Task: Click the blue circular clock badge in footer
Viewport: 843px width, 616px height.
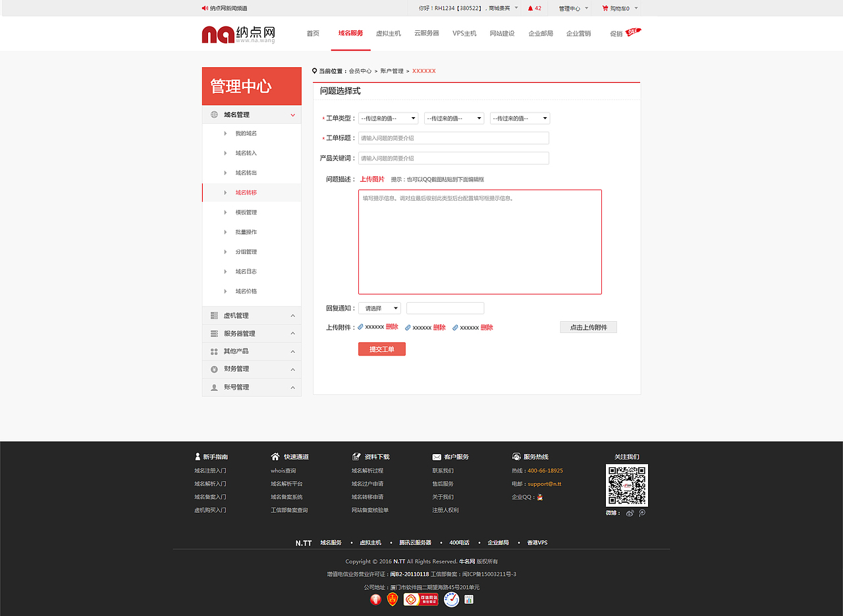Action: click(451, 600)
